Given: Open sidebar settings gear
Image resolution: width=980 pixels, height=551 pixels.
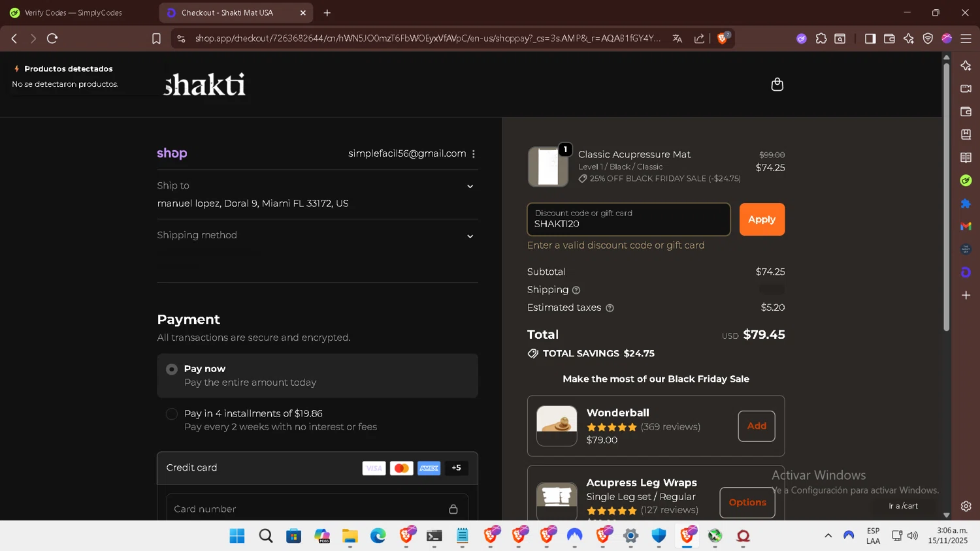Looking at the screenshot, I should click(966, 506).
